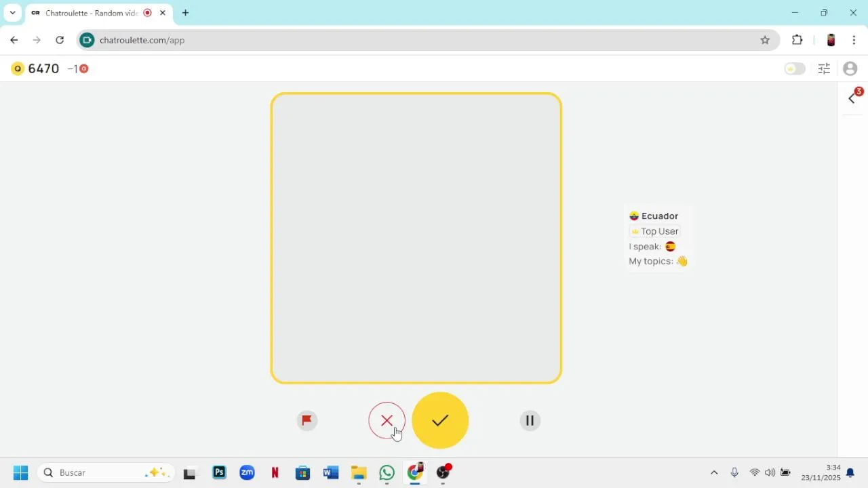Open the user account profile icon
Image resolution: width=868 pixels, height=488 pixels.
pyautogui.click(x=850, y=68)
